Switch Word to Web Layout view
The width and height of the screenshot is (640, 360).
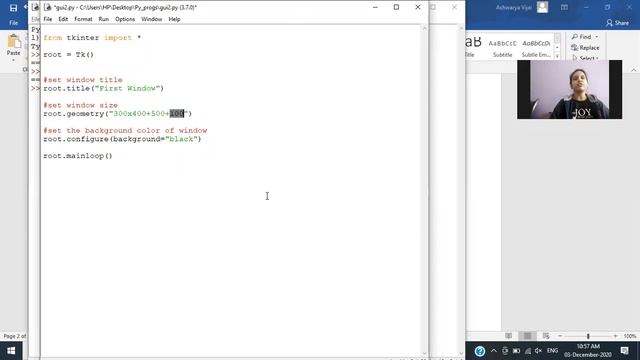click(546, 336)
